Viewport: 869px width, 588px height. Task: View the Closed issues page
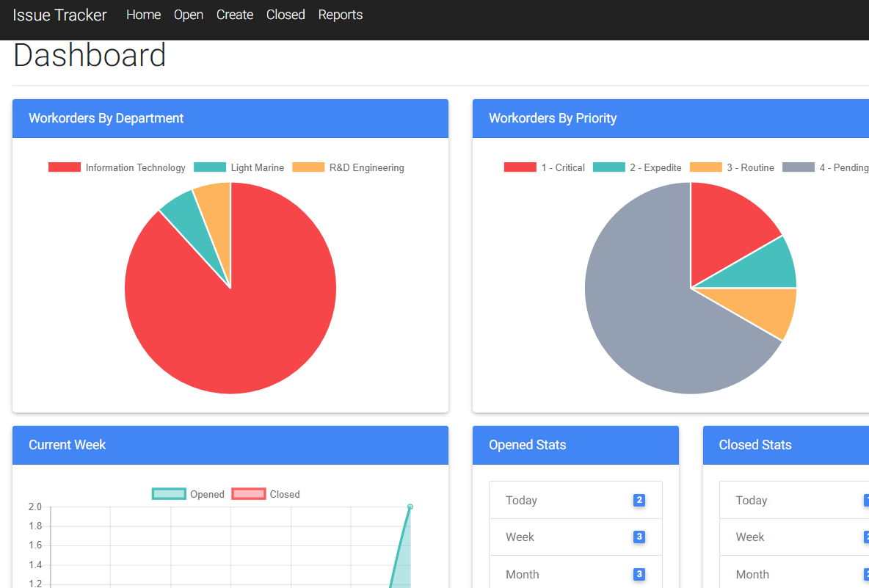tap(286, 15)
